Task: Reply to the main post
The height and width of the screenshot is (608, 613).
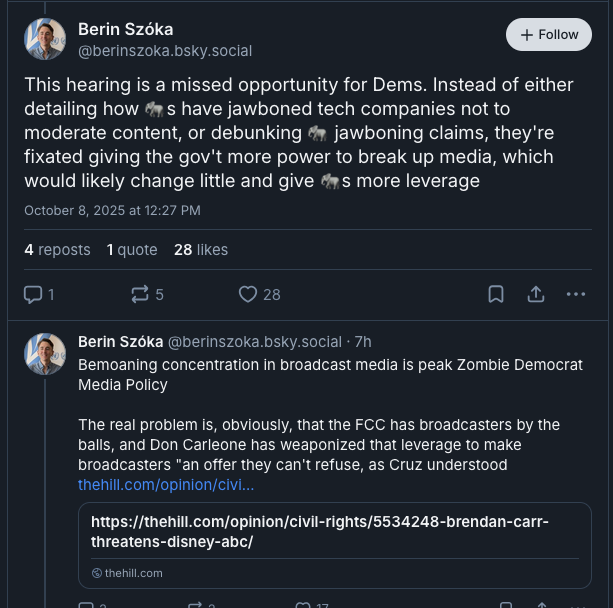Action: coord(38,294)
